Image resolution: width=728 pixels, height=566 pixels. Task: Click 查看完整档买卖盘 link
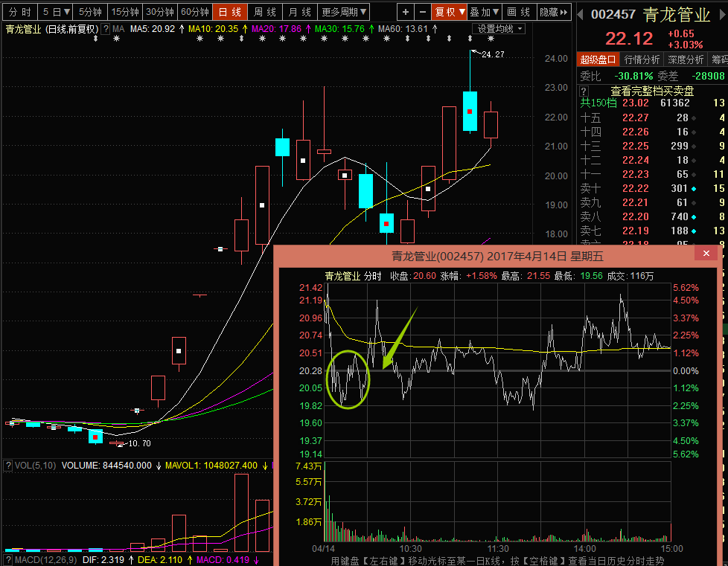[652, 91]
